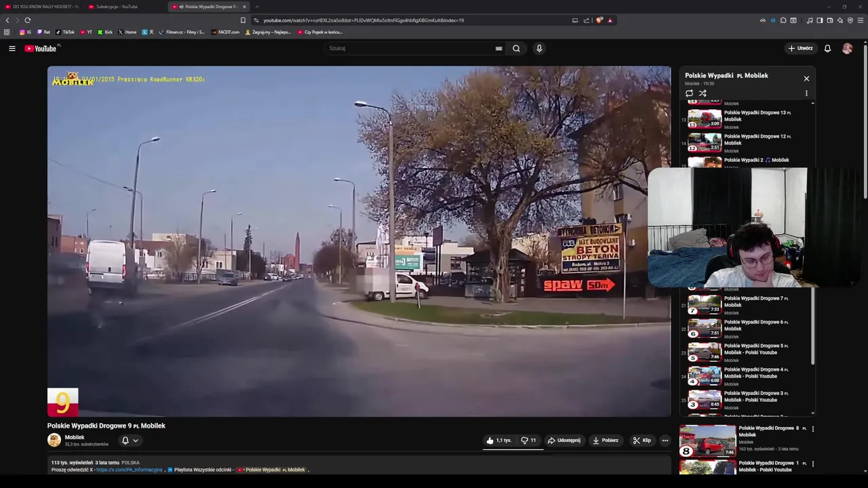Open browser main hamburger menu
868x488 pixels.
coord(861,20)
